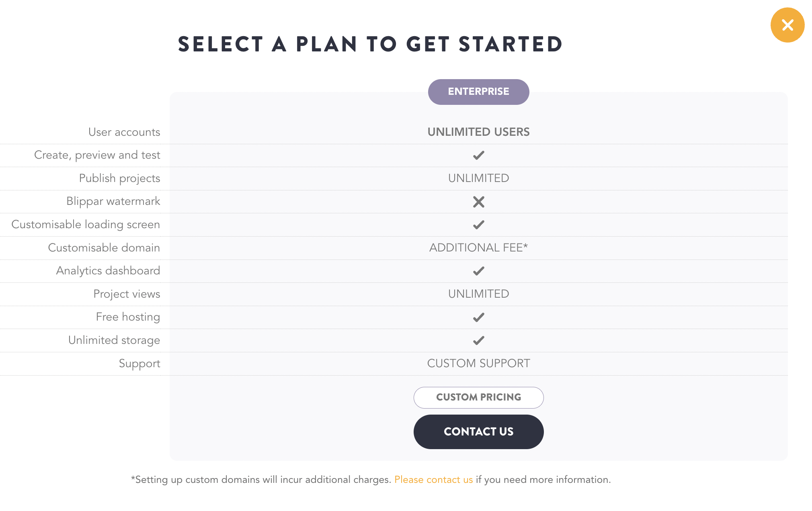Click the Analytics dashboard checkmark

pyautogui.click(x=478, y=271)
